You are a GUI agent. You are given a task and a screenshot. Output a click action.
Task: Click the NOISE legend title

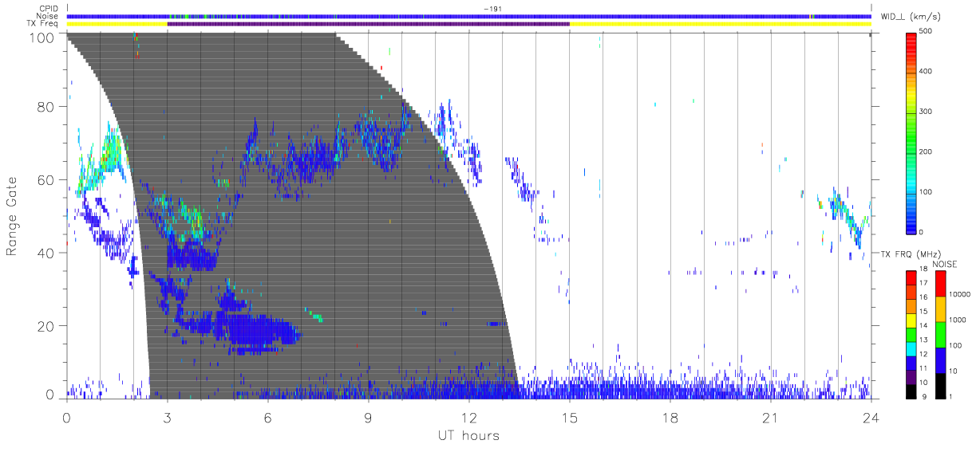coord(946,263)
